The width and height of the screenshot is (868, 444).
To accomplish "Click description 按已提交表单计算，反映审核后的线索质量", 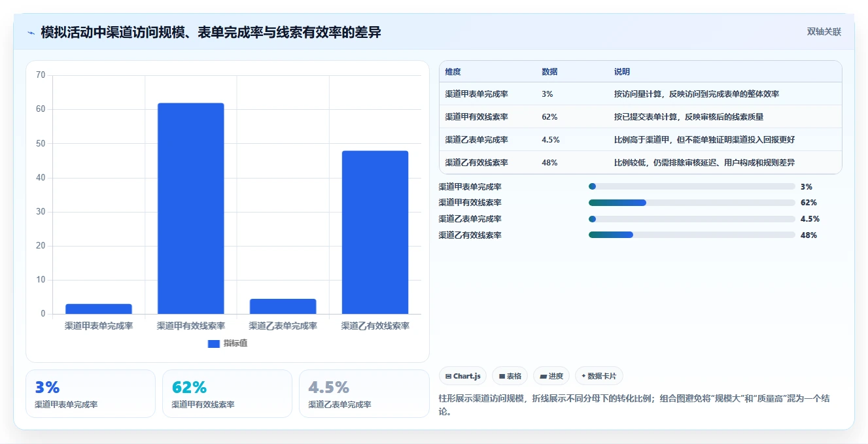I will pyautogui.click(x=689, y=117).
